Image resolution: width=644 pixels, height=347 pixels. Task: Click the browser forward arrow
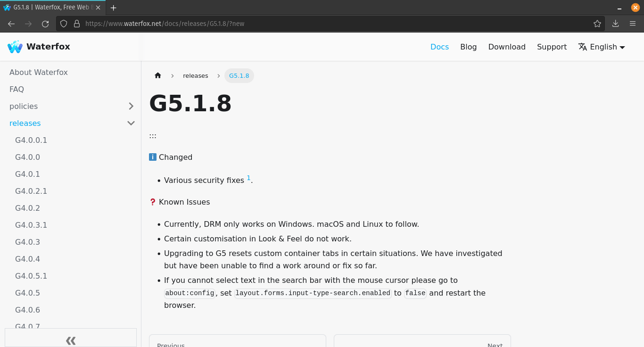[28, 24]
